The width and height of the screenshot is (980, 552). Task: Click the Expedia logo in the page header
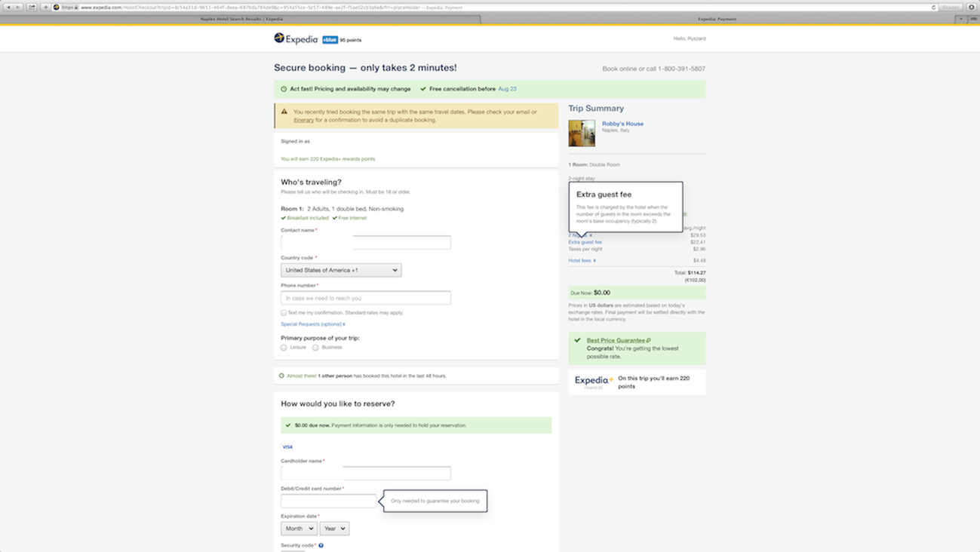point(296,38)
